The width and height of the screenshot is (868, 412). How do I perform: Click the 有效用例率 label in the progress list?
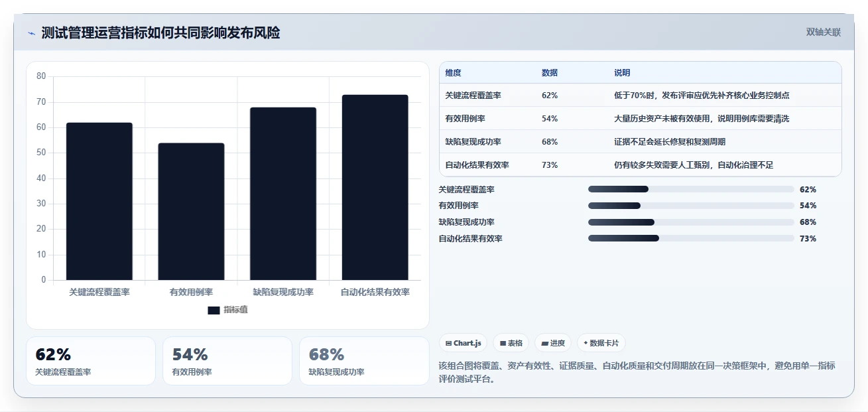[459, 206]
